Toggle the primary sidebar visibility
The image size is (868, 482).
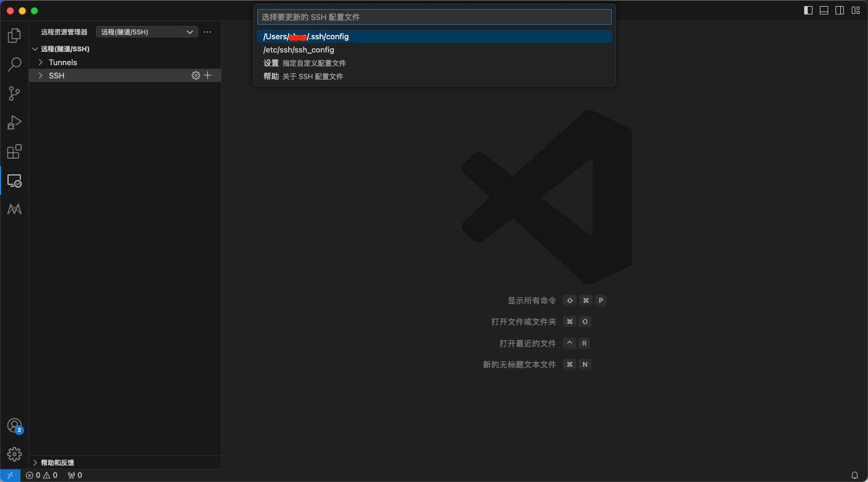[808, 10]
